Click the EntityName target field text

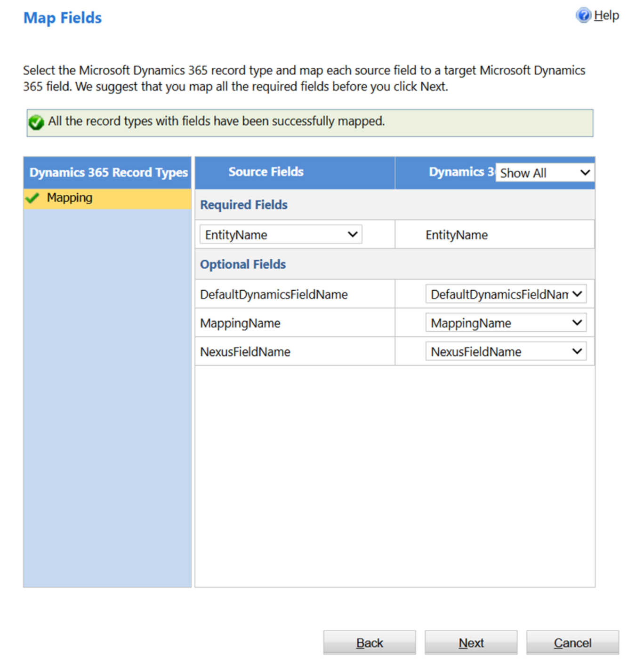pyautogui.click(x=457, y=235)
